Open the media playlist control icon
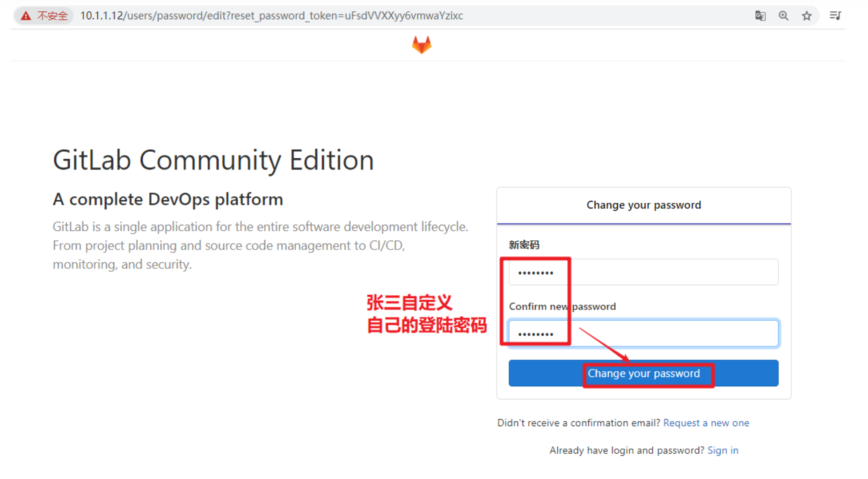This screenshot has width=868, height=479. tap(835, 16)
